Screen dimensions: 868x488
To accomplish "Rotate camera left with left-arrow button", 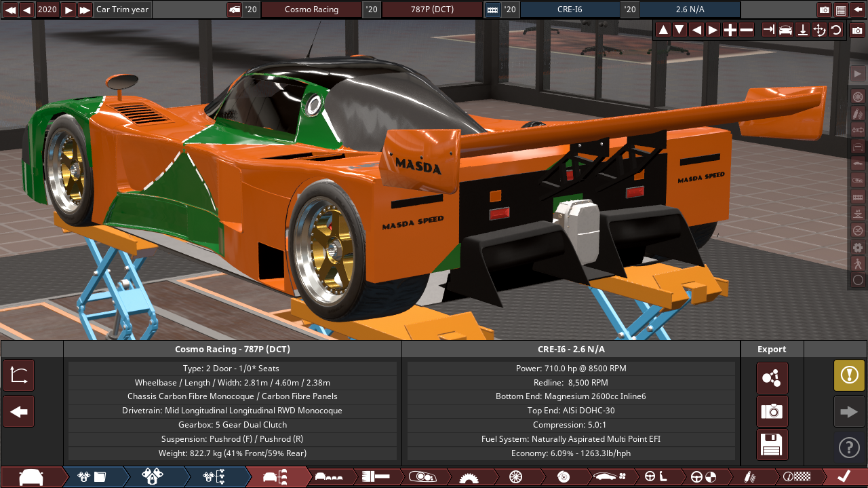I will [x=696, y=30].
